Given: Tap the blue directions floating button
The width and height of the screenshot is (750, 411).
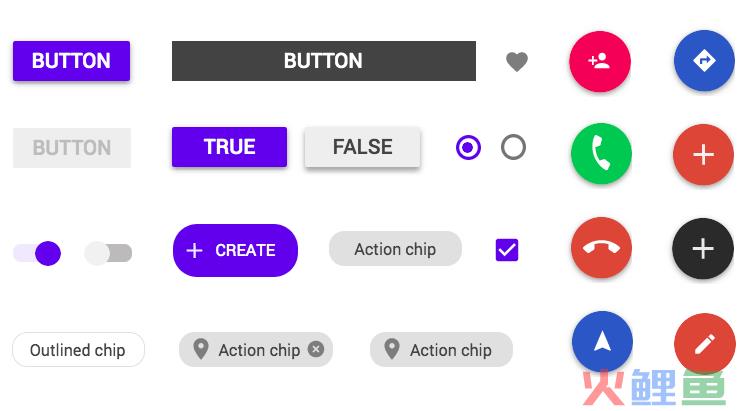Looking at the screenshot, I should (704, 61).
